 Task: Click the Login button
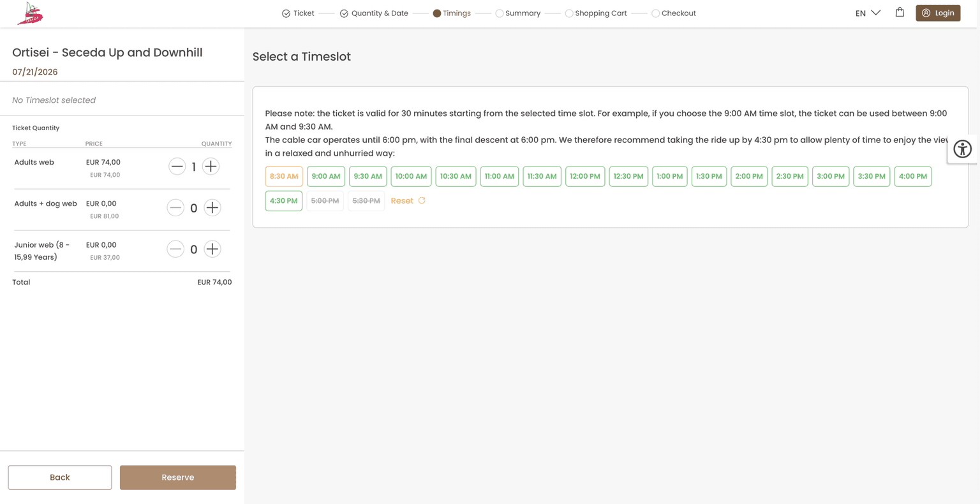pos(938,13)
